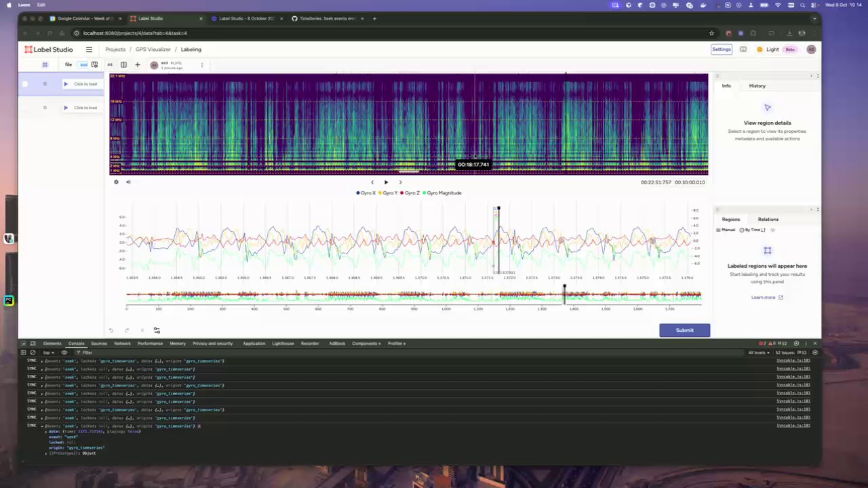Open the Label Studio hamburger menu
The image size is (868, 488).
click(x=89, y=49)
